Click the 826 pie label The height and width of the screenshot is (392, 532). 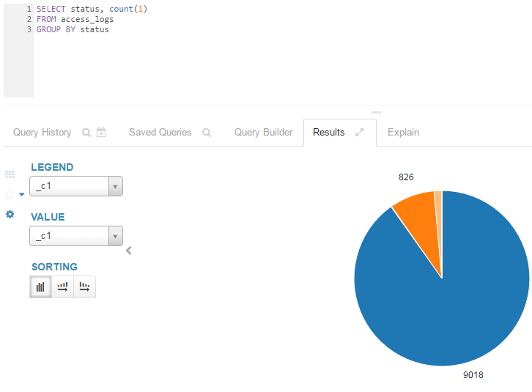pos(406,177)
